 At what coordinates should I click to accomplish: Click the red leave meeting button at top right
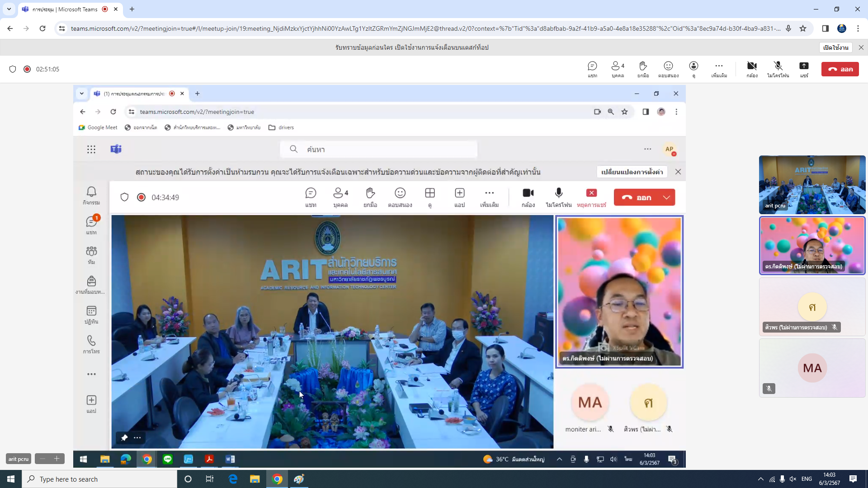coord(840,69)
